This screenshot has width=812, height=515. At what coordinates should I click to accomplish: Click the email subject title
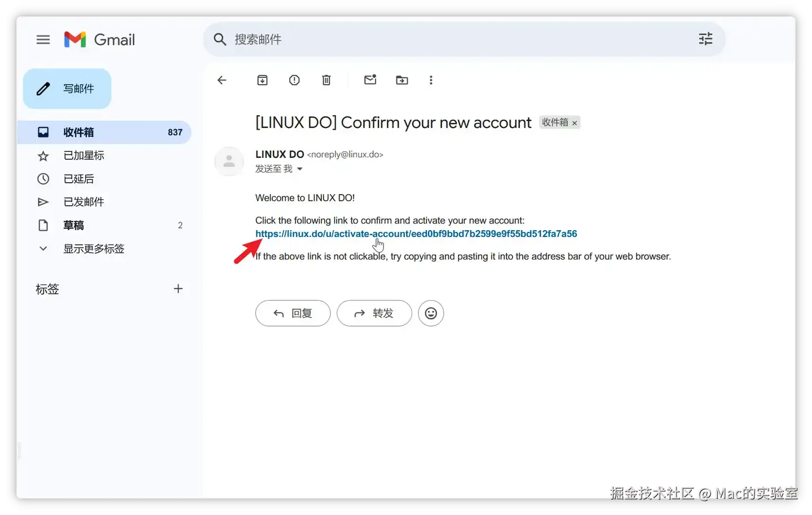[x=393, y=122]
